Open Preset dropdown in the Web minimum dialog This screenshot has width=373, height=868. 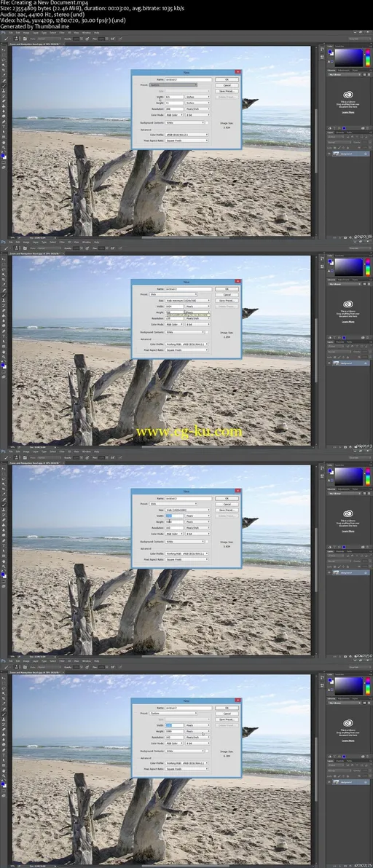(x=173, y=294)
